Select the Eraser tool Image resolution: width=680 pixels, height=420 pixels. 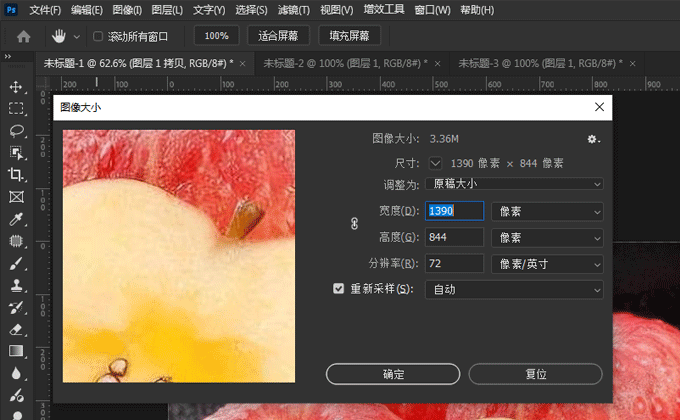click(x=16, y=329)
